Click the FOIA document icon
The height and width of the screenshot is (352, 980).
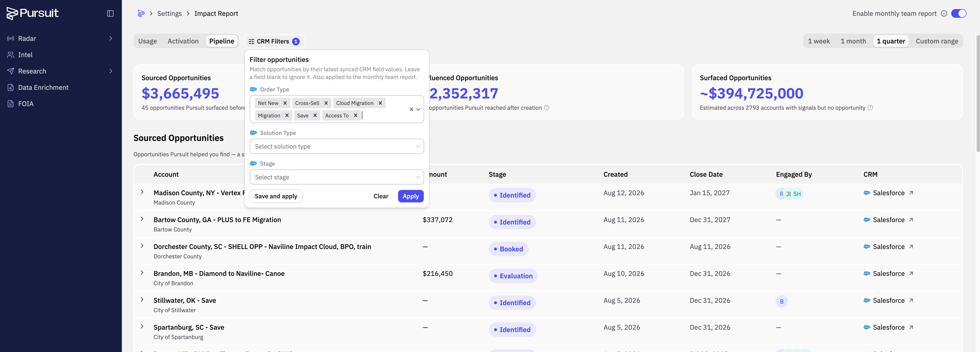pos(11,104)
